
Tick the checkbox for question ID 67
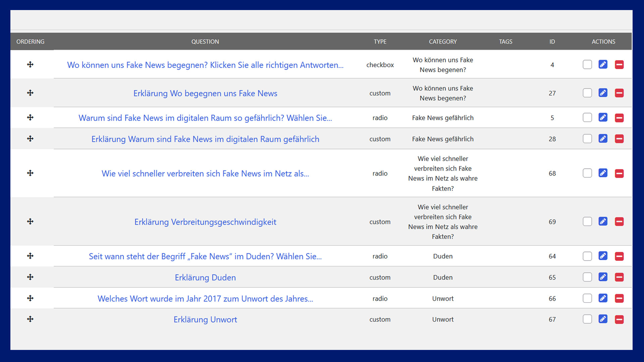point(587,319)
